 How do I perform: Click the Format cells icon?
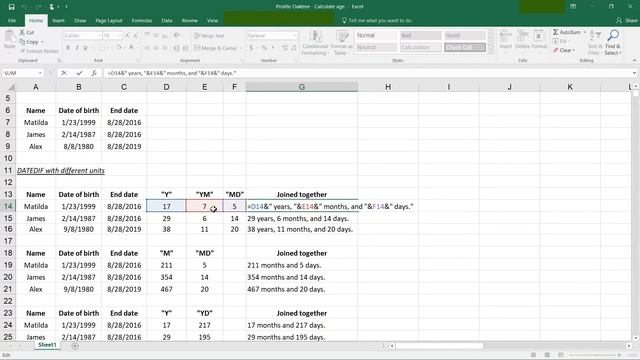[539, 36]
